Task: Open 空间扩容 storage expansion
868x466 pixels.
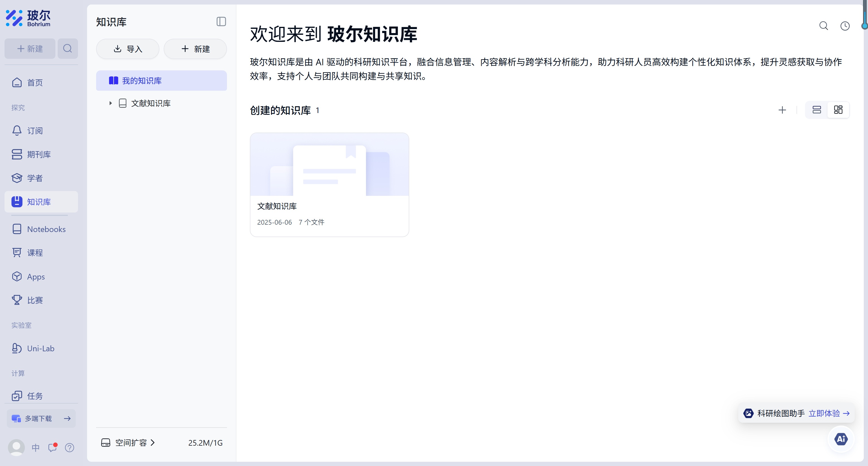Action: pos(128,443)
